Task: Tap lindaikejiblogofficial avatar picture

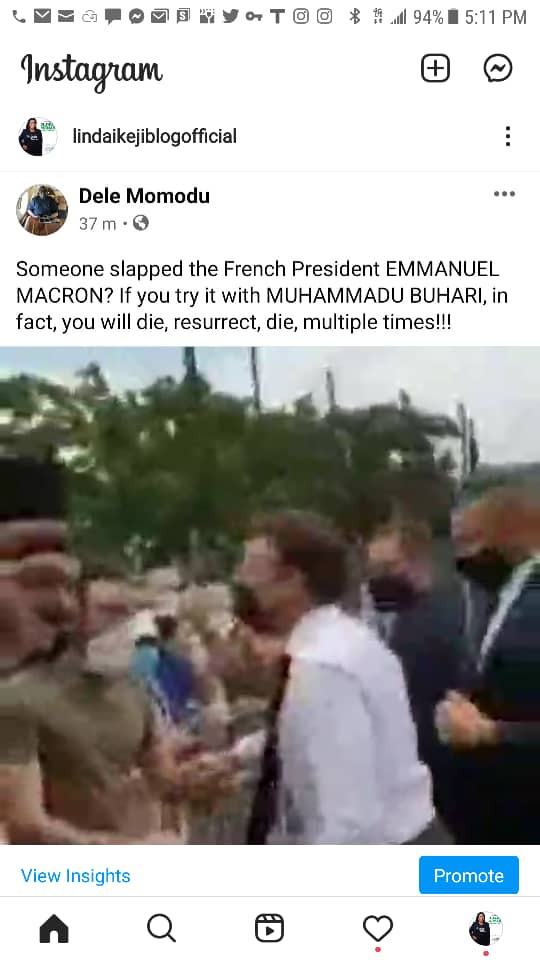Action: 38,136
